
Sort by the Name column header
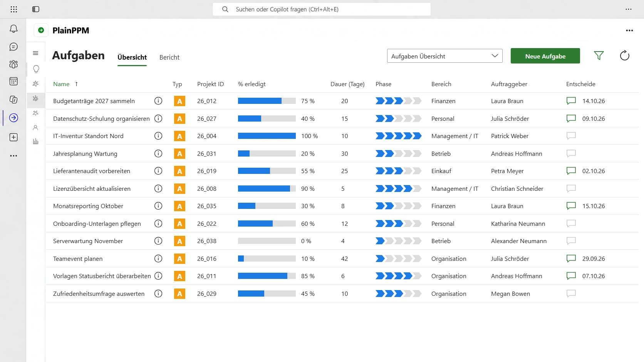[x=61, y=84]
